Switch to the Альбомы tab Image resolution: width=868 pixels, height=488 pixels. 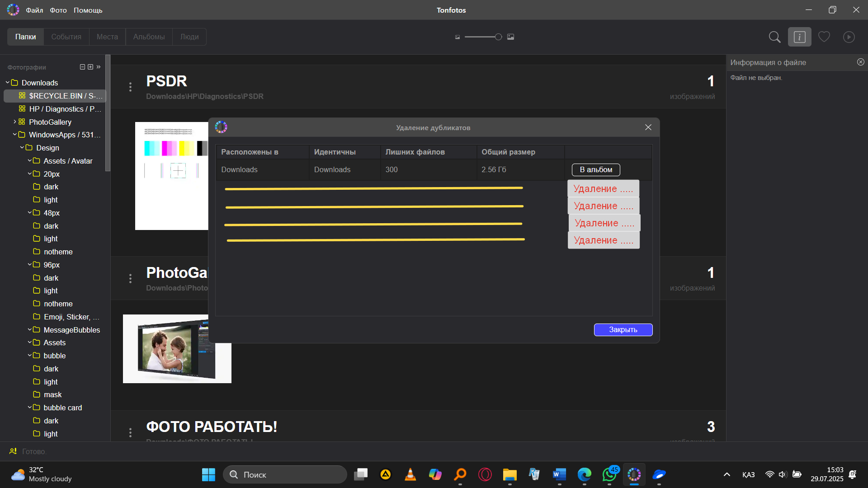[149, 37]
